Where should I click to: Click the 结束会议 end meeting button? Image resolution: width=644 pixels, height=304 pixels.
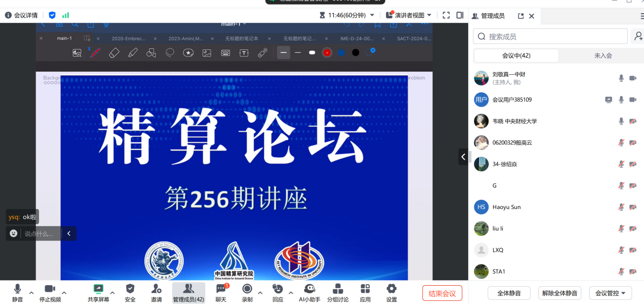(x=442, y=293)
